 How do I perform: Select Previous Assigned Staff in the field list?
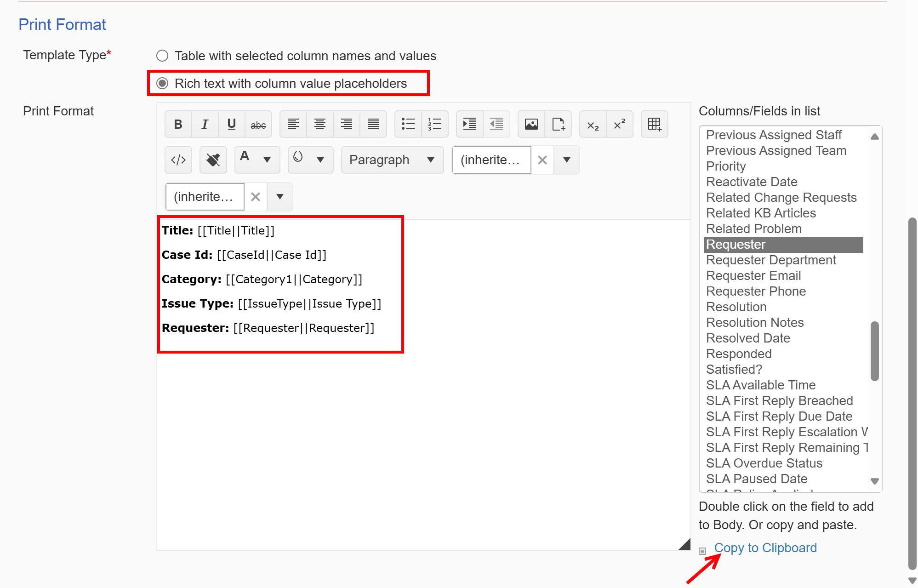pos(784,135)
